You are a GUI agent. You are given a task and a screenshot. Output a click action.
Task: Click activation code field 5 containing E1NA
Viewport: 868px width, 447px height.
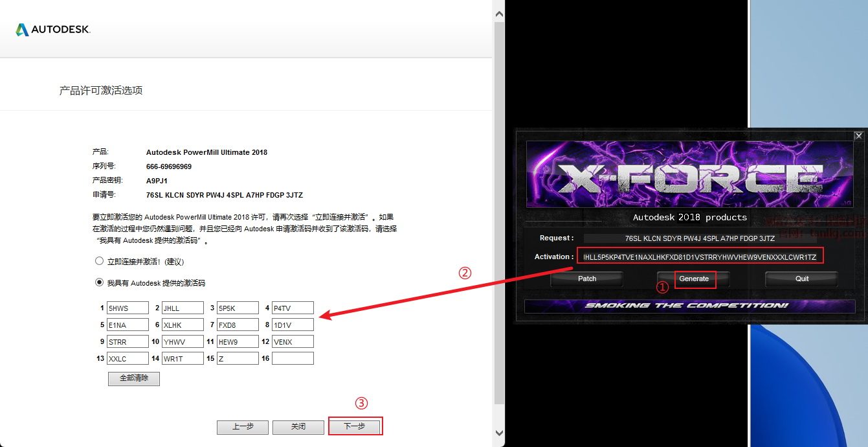click(x=128, y=325)
